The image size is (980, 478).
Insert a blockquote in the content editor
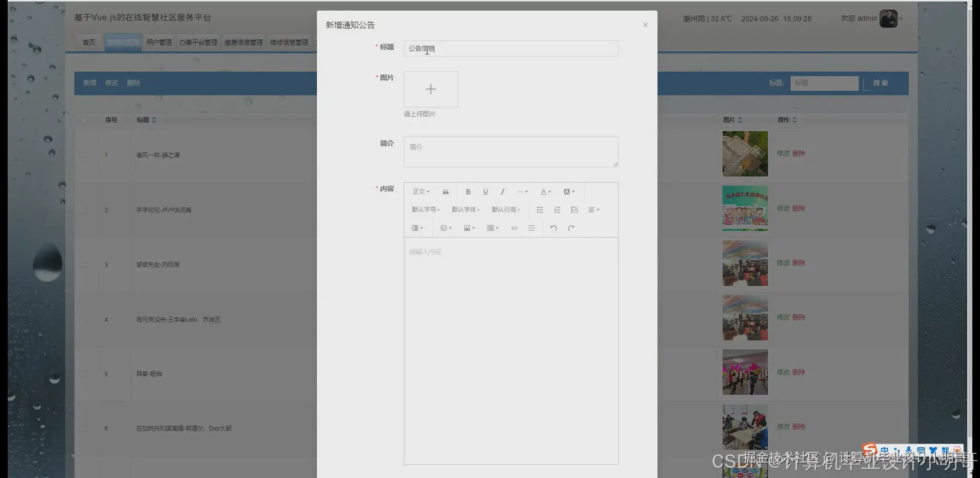pos(445,191)
